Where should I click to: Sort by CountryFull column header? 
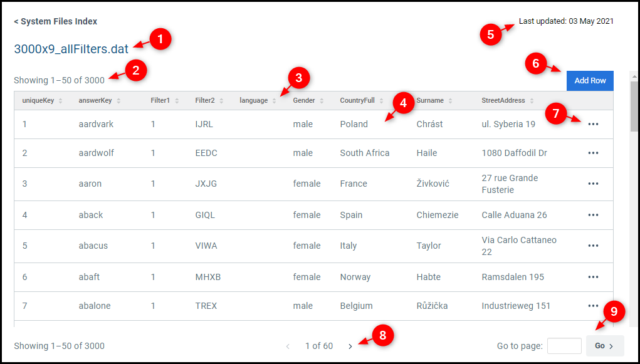tap(362, 100)
